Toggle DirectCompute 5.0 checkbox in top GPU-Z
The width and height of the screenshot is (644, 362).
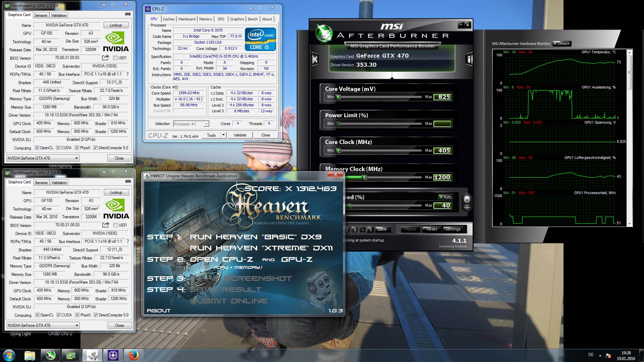point(96,148)
